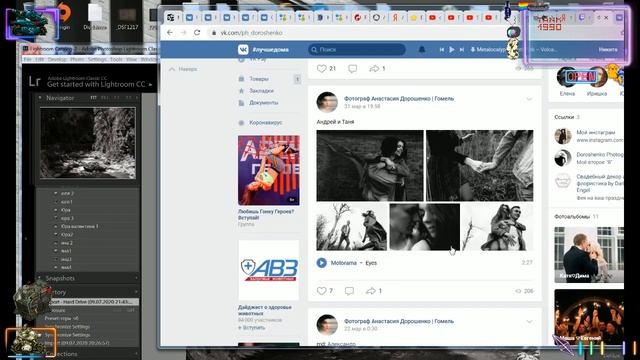Screen dimensions: 640x360
Task: Click the Наверх back-to-top link
Action: click(183, 69)
